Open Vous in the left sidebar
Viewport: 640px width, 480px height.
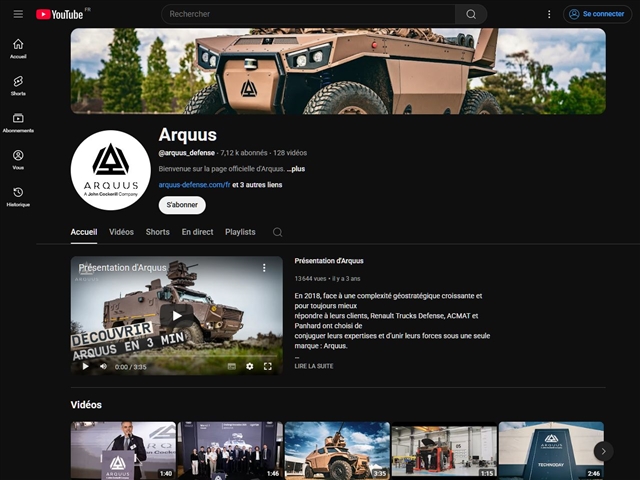coord(18,160)
